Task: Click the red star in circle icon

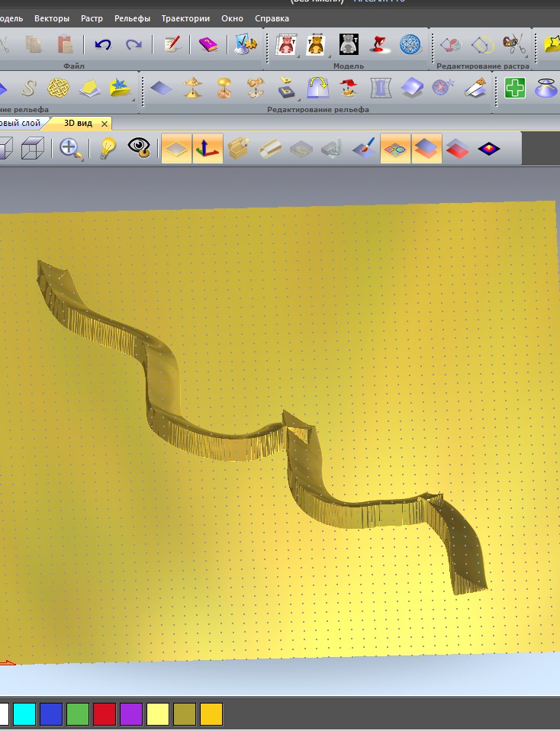Action: (443, 88)
